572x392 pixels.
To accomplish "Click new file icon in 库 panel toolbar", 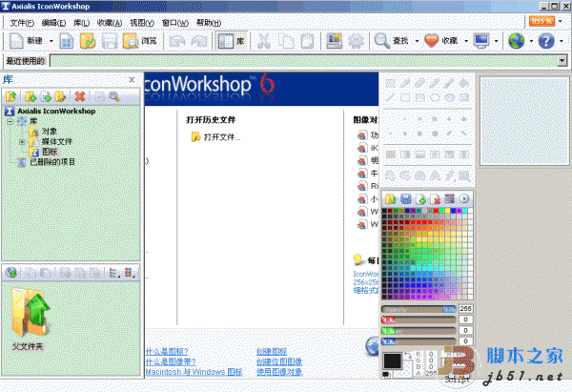I will click(46, 96).
